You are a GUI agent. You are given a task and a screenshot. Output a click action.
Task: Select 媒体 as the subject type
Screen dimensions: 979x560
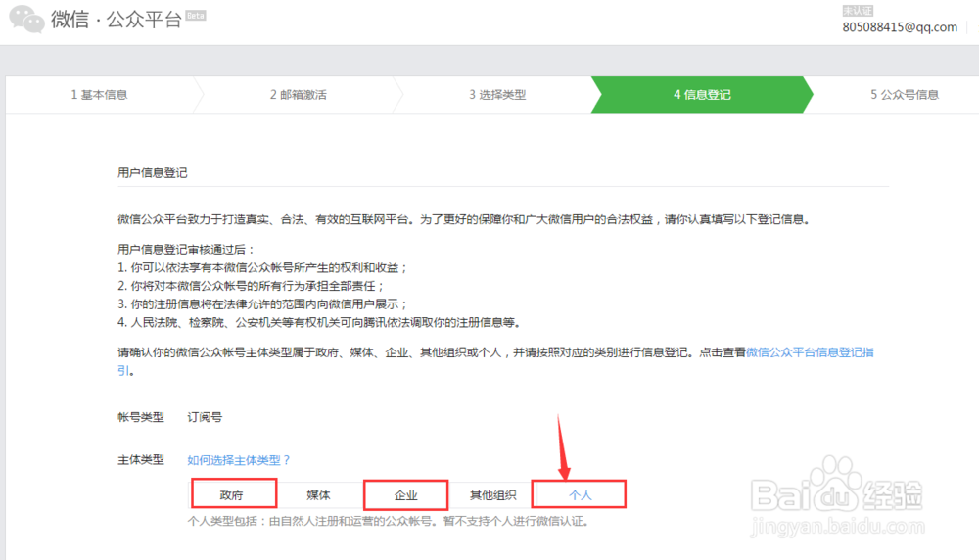[318, 495]
